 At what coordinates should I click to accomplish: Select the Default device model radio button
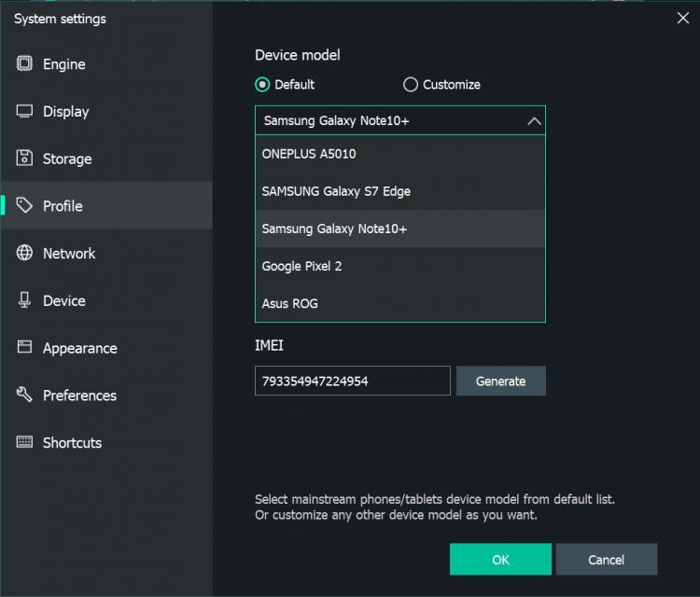click(x=262, y=85)
